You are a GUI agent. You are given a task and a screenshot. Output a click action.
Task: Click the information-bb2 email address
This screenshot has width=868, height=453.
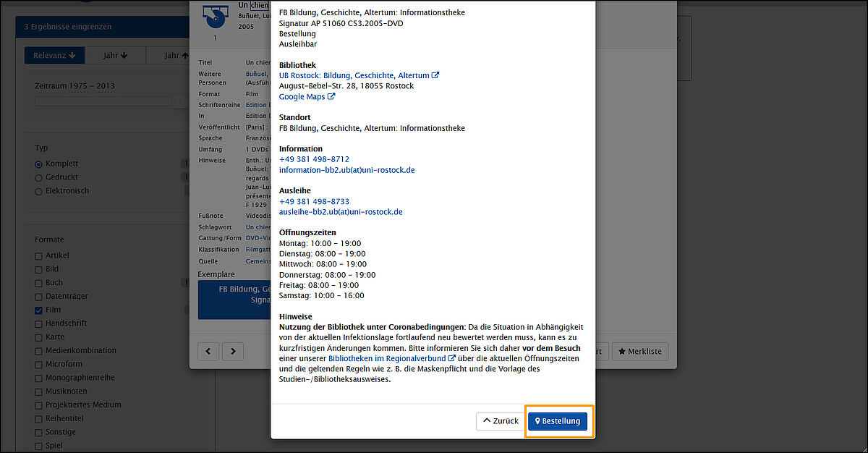point(347,170)
